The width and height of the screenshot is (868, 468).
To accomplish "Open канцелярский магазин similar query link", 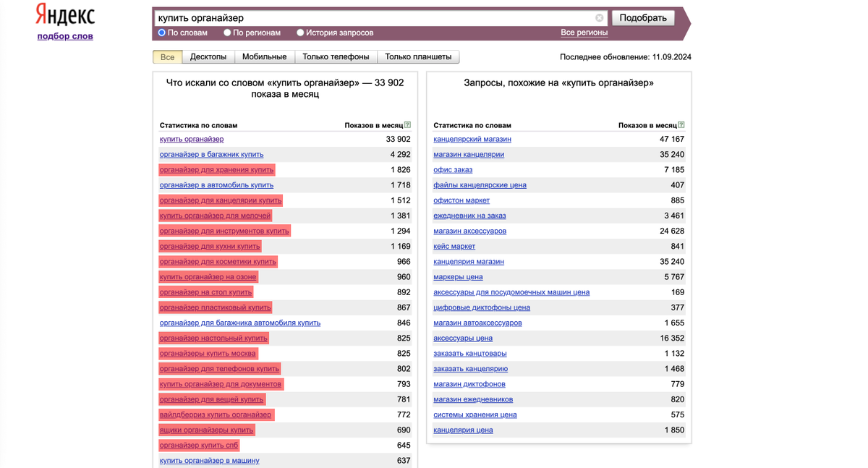I will (x=472, y=139).
